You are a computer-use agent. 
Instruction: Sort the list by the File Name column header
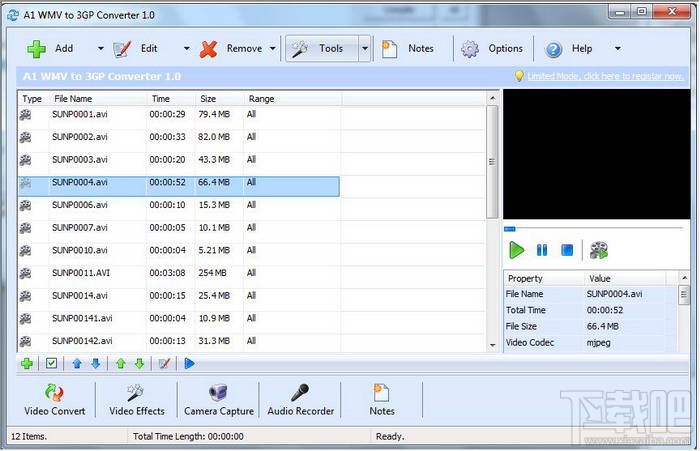[97, 99]
